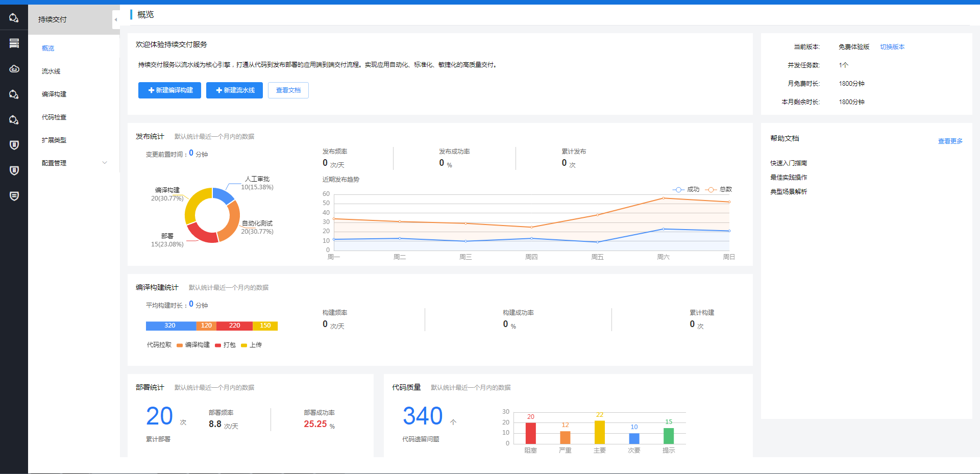Open 扩展类型 from the side menu
Screen dimensions: 980x474
pos(54,140)
